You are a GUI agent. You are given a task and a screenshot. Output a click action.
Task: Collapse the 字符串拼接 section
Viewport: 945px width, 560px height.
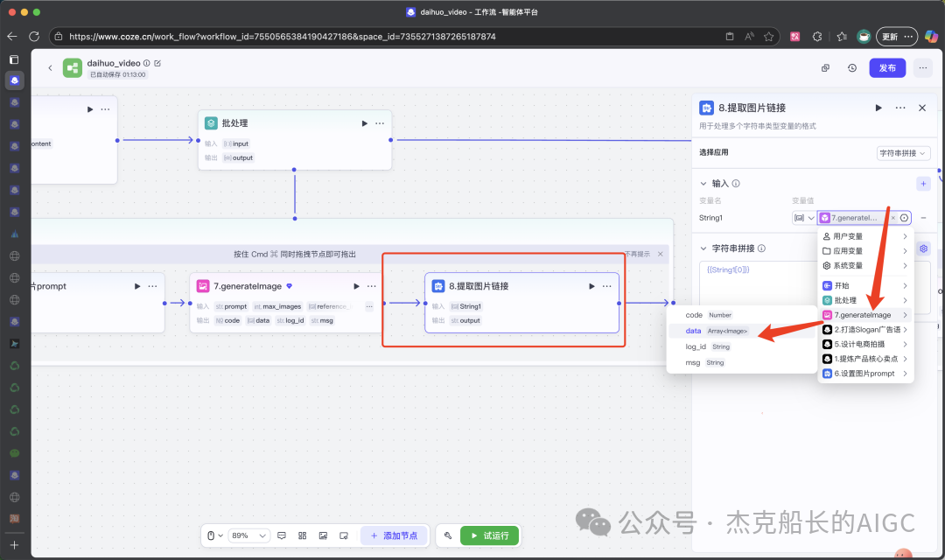coord(703,248)
